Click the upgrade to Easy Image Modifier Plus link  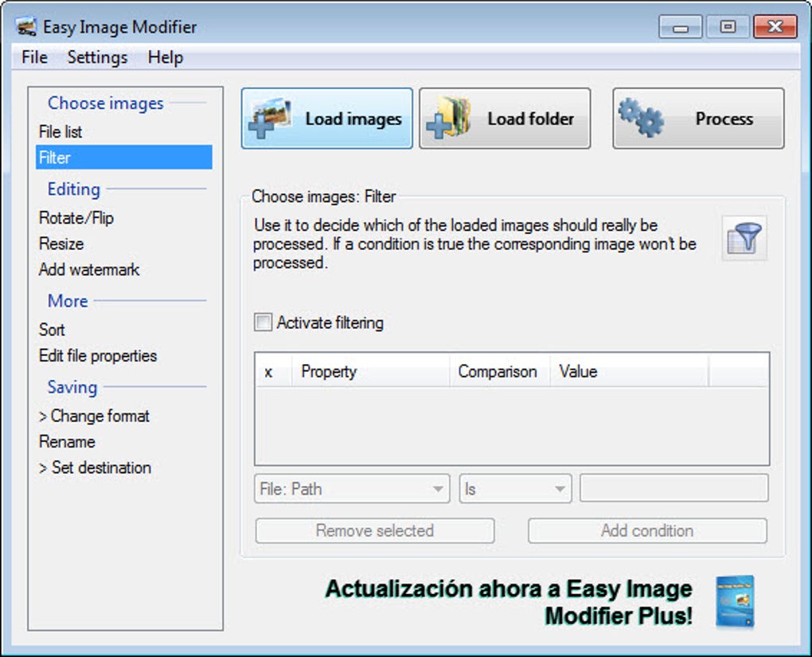(509, 602)
